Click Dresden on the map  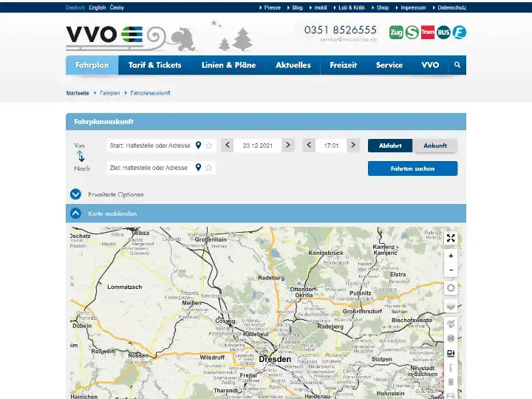pos(275,359)
